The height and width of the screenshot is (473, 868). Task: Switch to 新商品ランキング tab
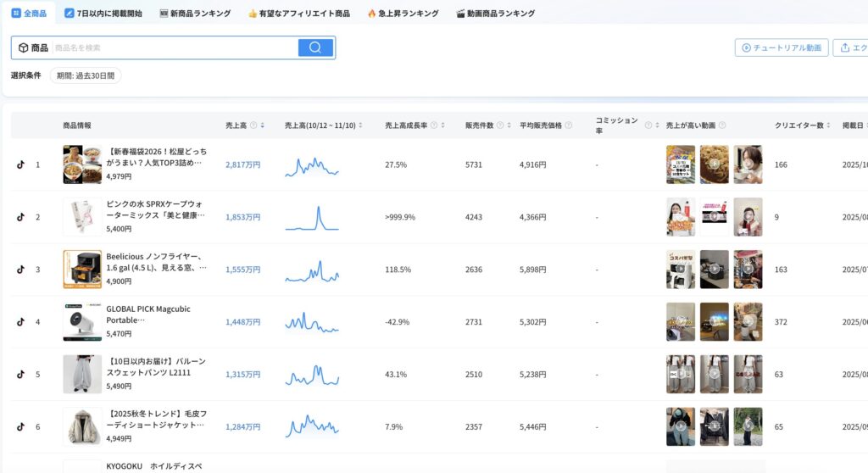(195, 14)
